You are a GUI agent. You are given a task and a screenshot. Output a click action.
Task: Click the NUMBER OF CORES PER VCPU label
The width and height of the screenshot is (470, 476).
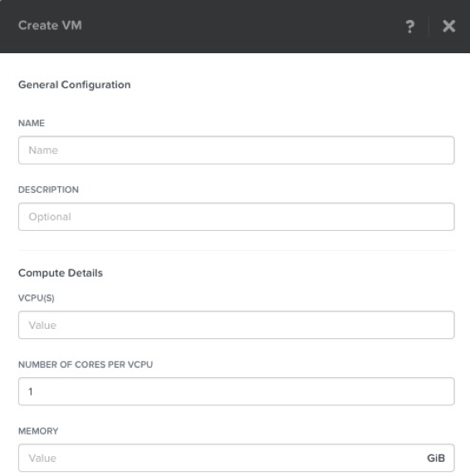click(86, 365)
